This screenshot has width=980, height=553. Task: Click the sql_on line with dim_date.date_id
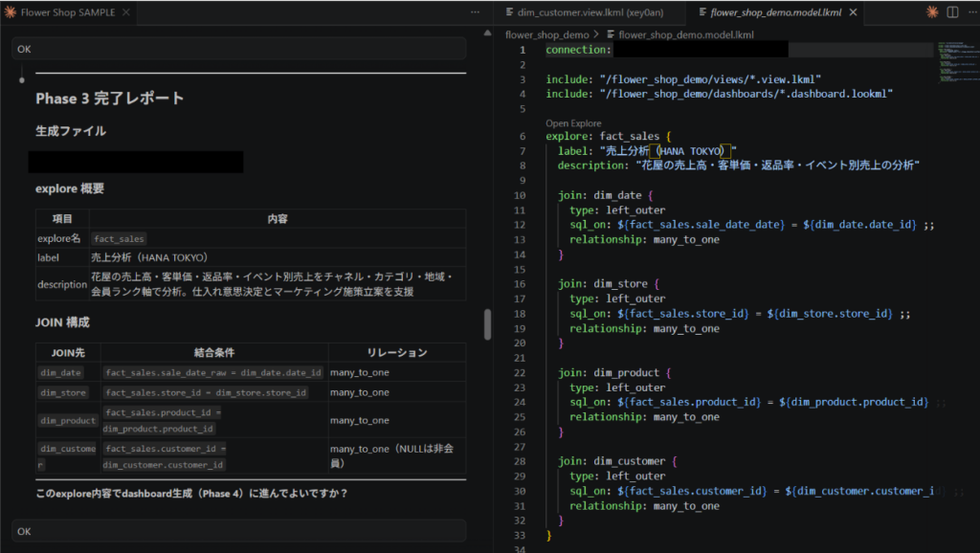click(x=752, y=224)
